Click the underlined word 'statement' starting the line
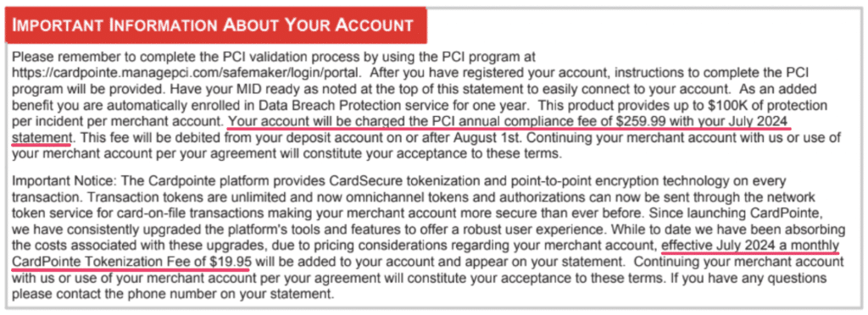This screenshot has height=315, width=868. (42, 136)
